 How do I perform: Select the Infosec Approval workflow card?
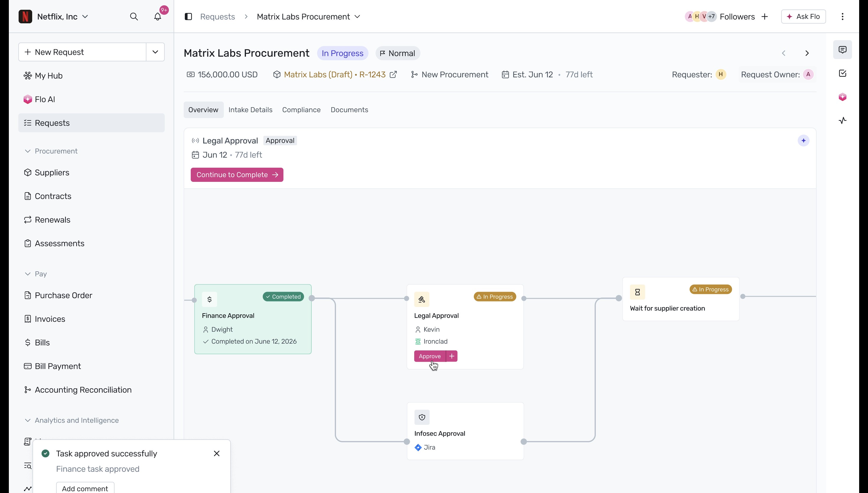466,431
